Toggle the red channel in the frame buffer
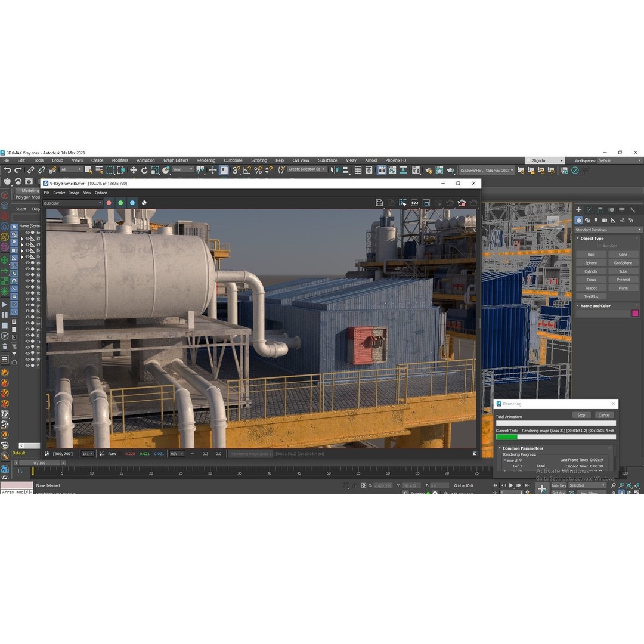This screenshot has width=644, height=644. pyautogui.click(x=109, y=203)
